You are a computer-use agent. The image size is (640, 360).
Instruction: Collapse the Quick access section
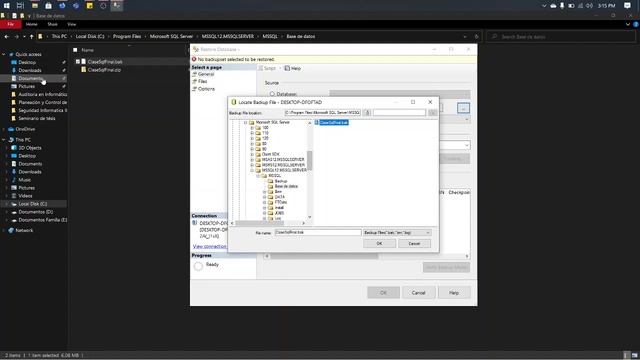pos(4,54)
